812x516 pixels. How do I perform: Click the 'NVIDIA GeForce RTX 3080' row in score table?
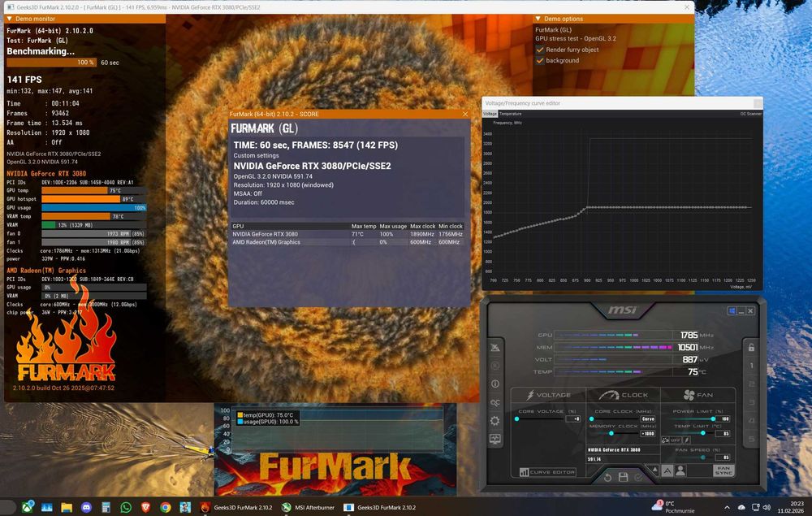tap(347, 234)
